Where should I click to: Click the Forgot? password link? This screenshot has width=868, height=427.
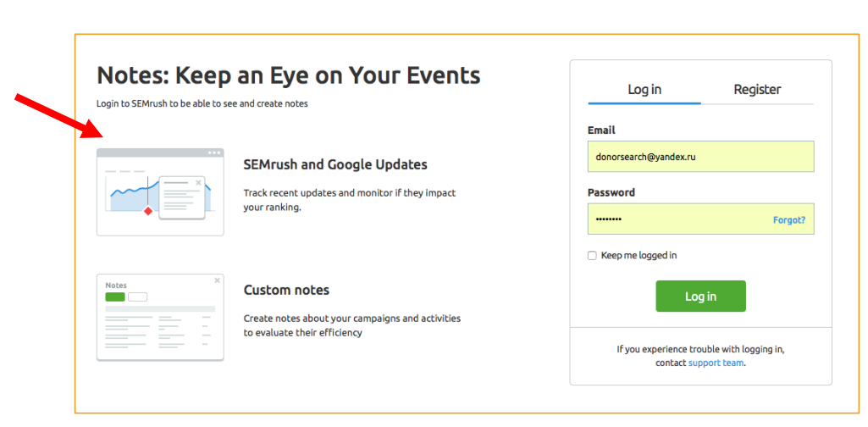pos(788,220)
